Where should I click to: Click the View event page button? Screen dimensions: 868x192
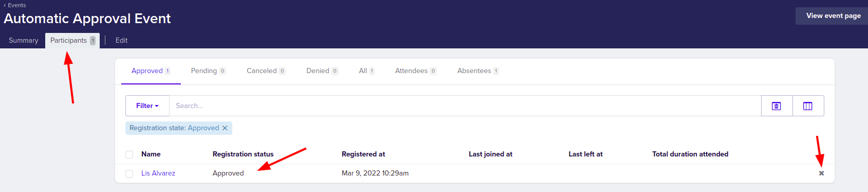pyautogui.click(x=833, y=16)
